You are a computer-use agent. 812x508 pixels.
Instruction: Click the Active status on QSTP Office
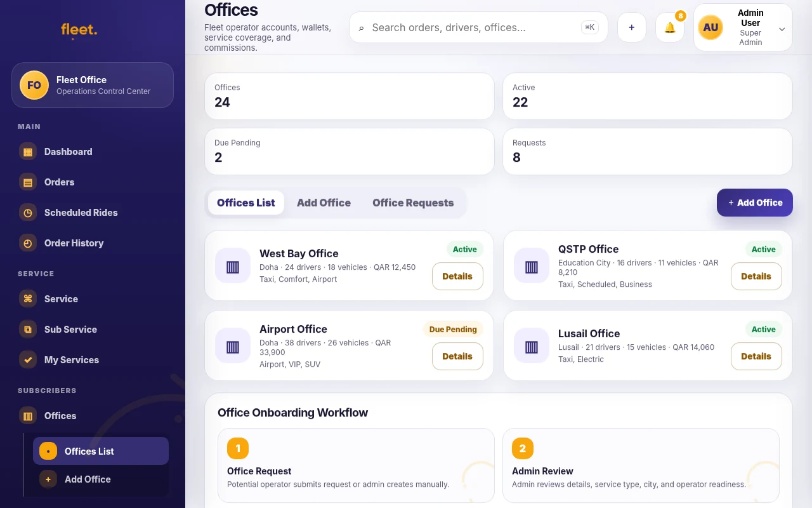764,250
